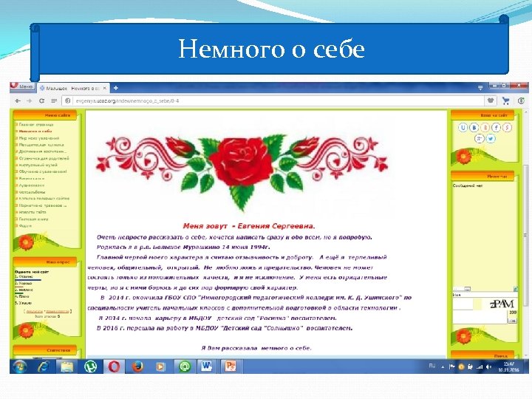Refresh mini-chat with small green icon
The image size is (532, 399).
(x=515, y=289)
